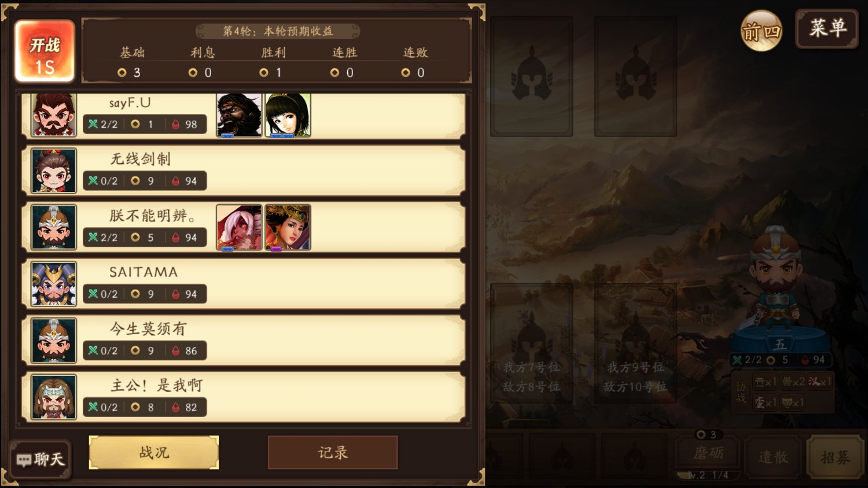This screenshot has height=488, width=868.
Task: Click the 磨砺 upgrade button
Action: pyautogui.click(x=708, y=453)
